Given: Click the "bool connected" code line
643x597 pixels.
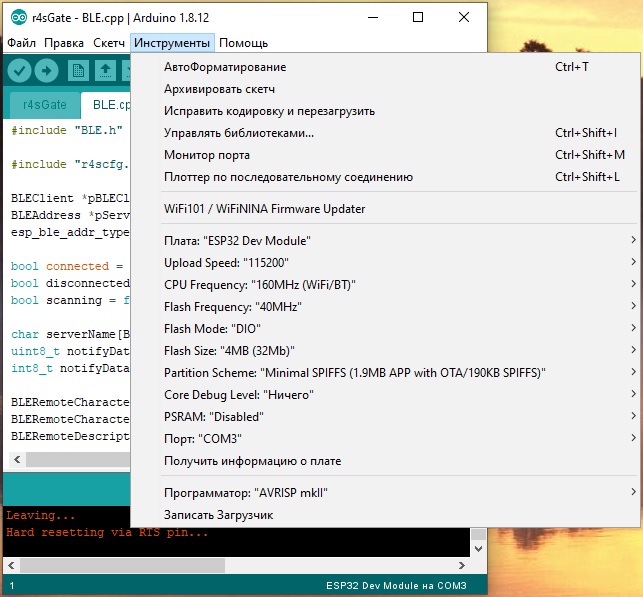Looking at the screenshot, I should [67, 266].
